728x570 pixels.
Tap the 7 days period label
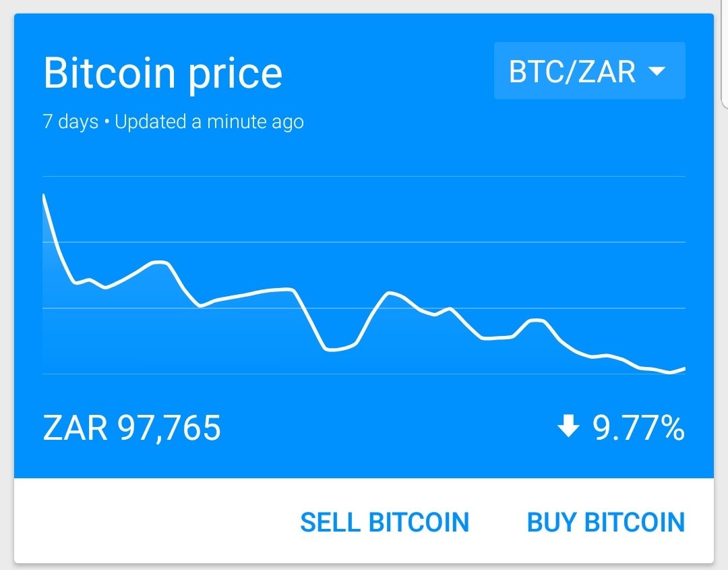click(x=70, y=122)
